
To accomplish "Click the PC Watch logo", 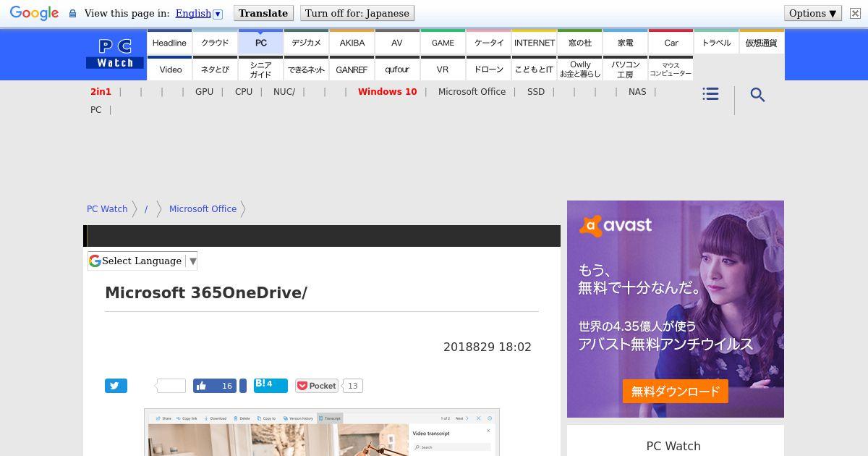I will 115,54.
